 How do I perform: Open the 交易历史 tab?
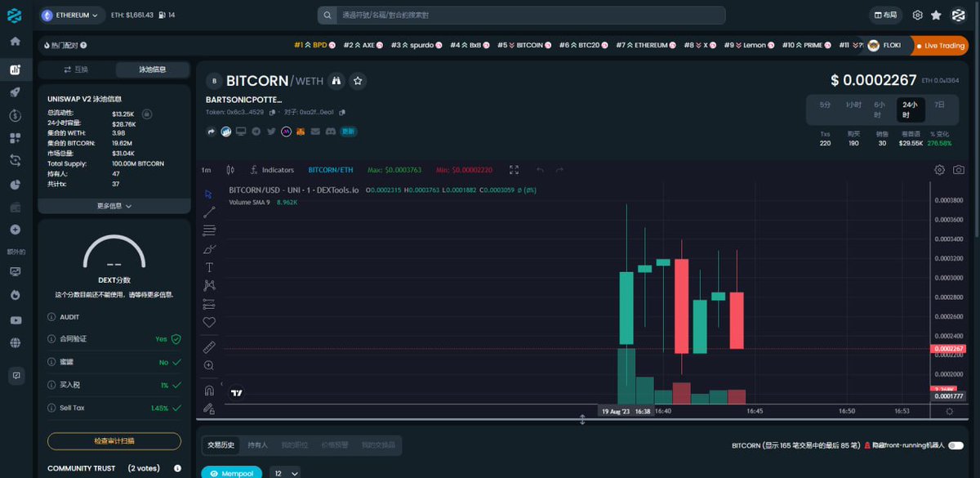(x=220, y=445)
